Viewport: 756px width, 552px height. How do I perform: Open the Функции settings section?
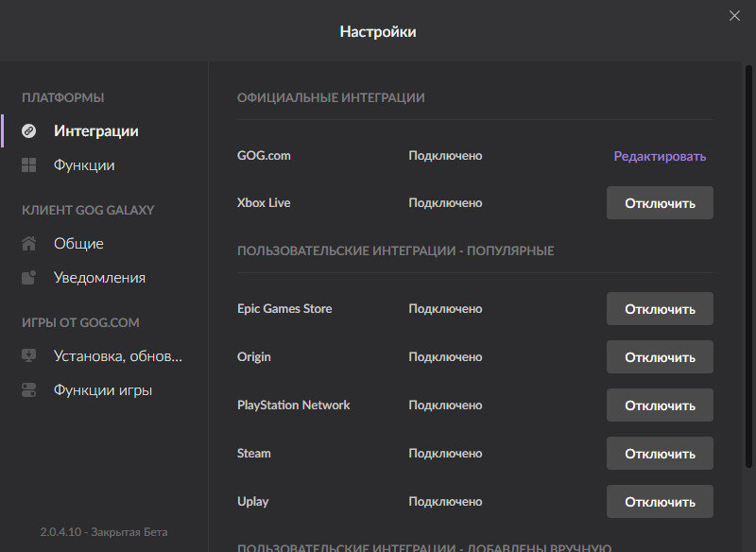[84, 165]
